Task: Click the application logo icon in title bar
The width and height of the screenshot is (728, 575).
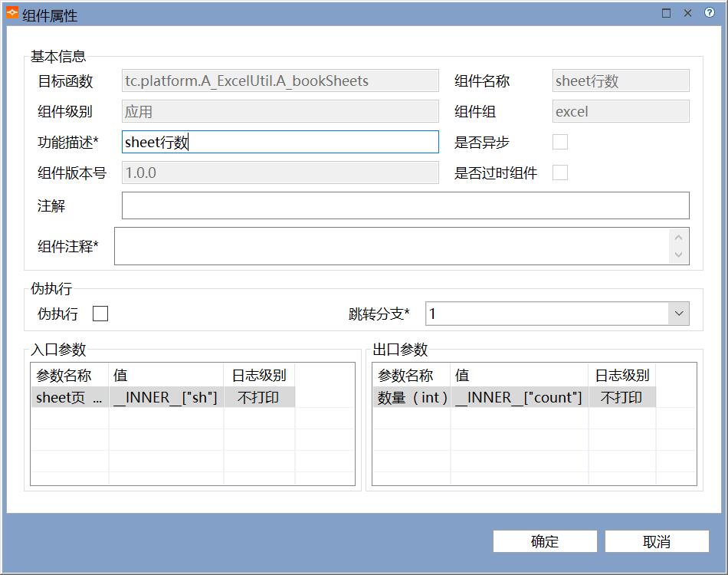Action: tap(12, 13)
